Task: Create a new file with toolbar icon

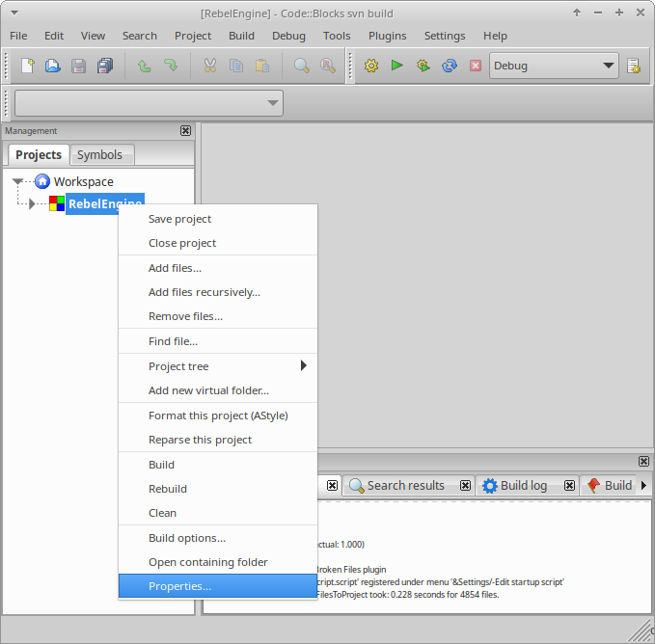Action: click(x=28, y=66)
